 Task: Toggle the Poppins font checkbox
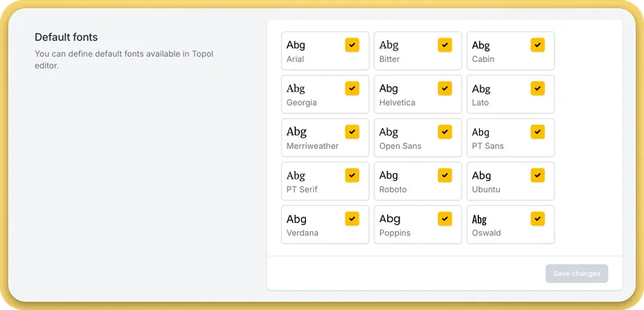tap(445, 219)
